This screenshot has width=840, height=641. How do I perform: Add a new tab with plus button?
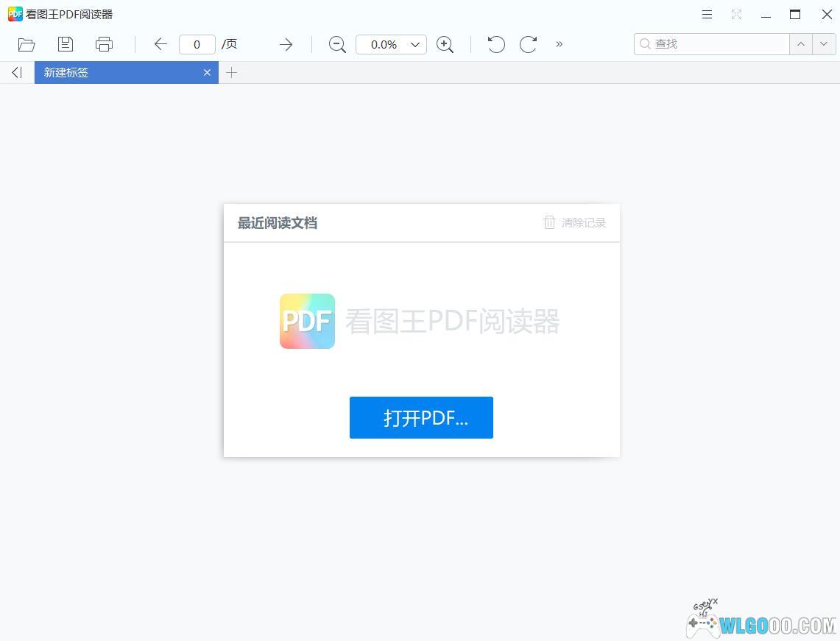pyautogui.click(x=232, y=72)
